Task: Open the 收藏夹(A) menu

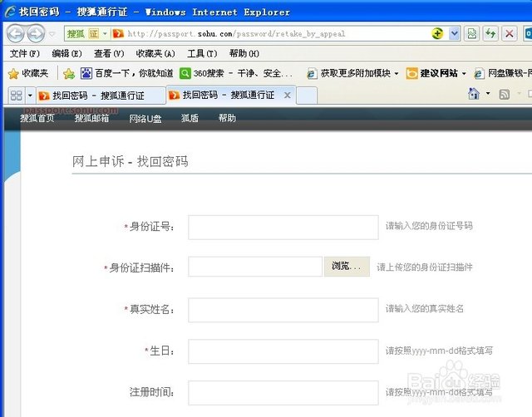Action: tap(155, 53)
